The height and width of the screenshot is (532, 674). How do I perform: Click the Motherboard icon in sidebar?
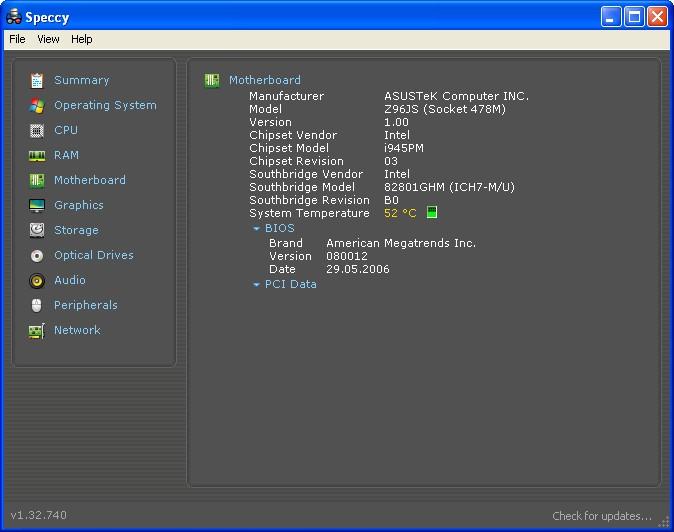[37, 180]
